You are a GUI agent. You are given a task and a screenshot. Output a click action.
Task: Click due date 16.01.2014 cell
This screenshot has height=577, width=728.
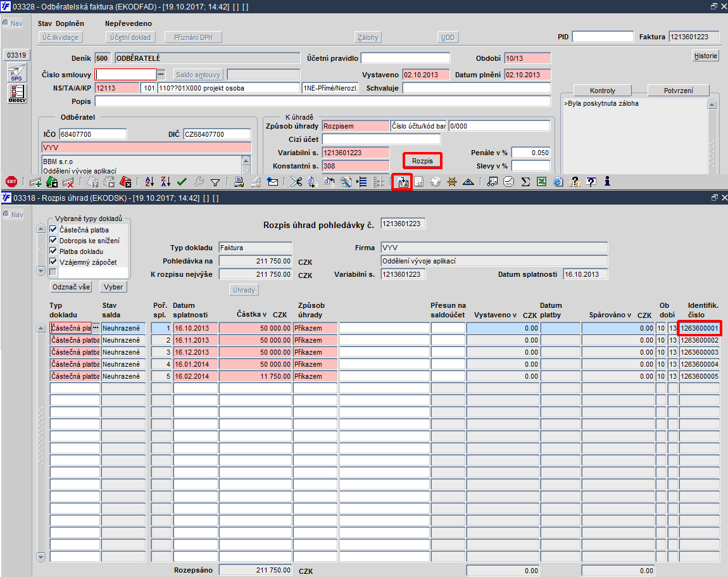coord(195,364)
